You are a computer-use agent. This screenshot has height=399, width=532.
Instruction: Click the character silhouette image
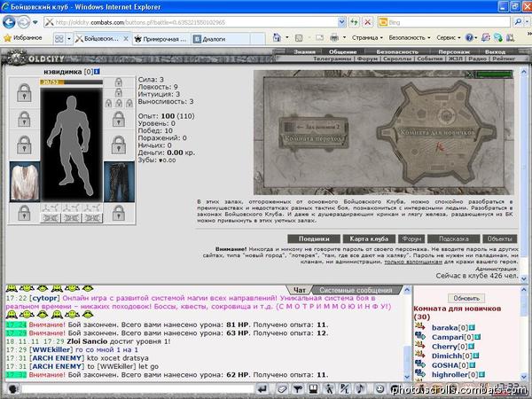(71, 145)
